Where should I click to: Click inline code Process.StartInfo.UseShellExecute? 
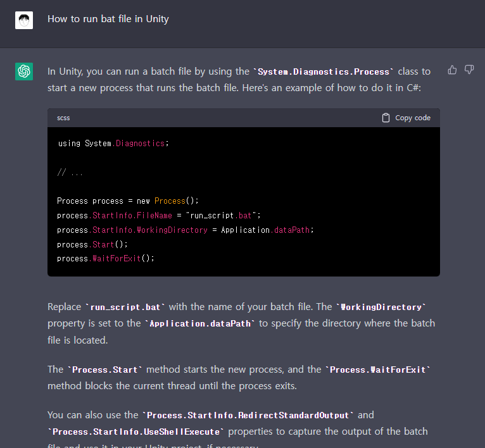pos(136,432)
